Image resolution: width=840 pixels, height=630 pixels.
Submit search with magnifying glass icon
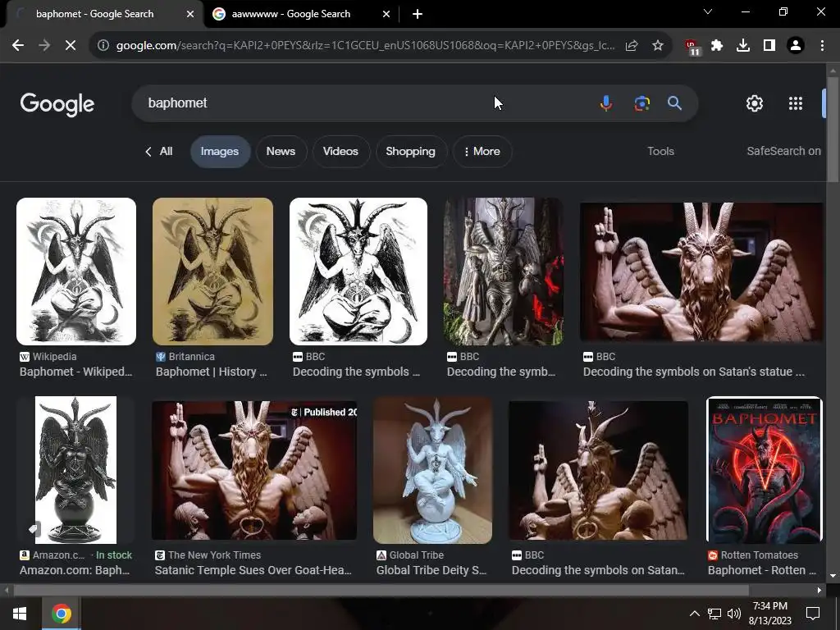(674, 103)
